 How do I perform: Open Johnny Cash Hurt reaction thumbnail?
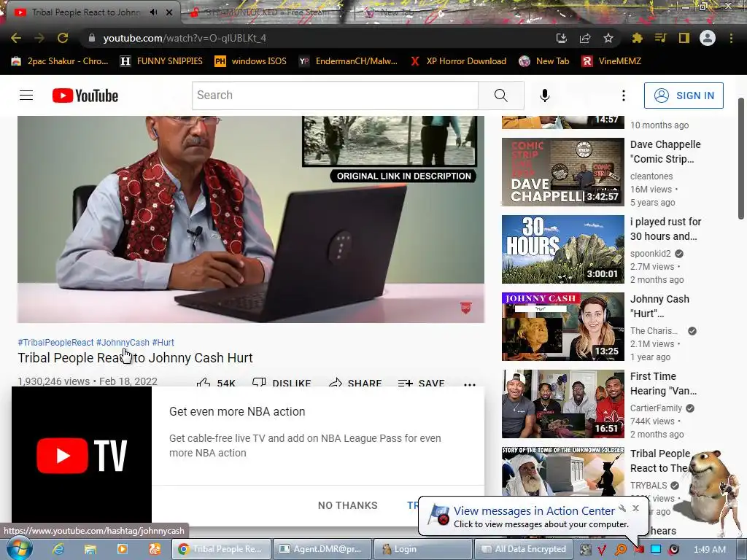tap(562, 327)
